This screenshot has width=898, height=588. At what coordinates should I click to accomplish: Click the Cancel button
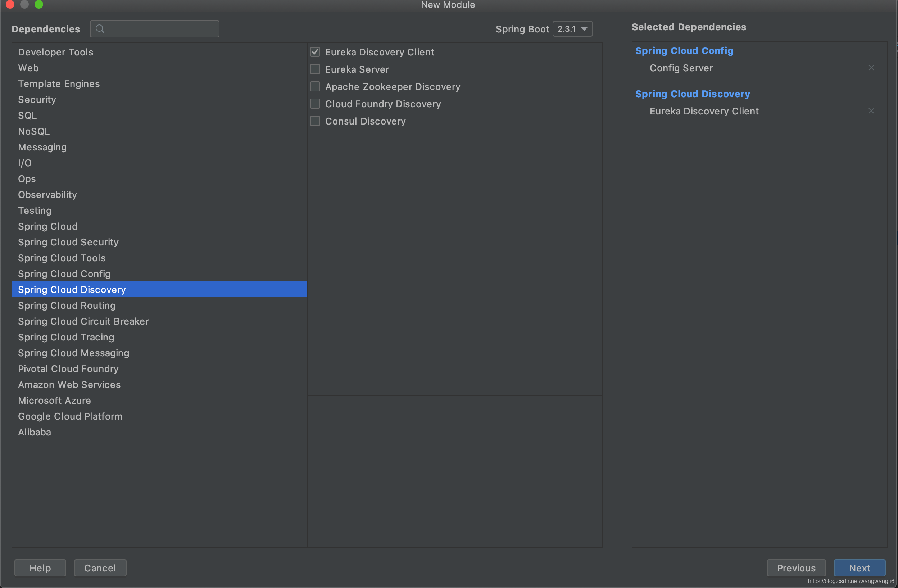[x=100, y=567]
